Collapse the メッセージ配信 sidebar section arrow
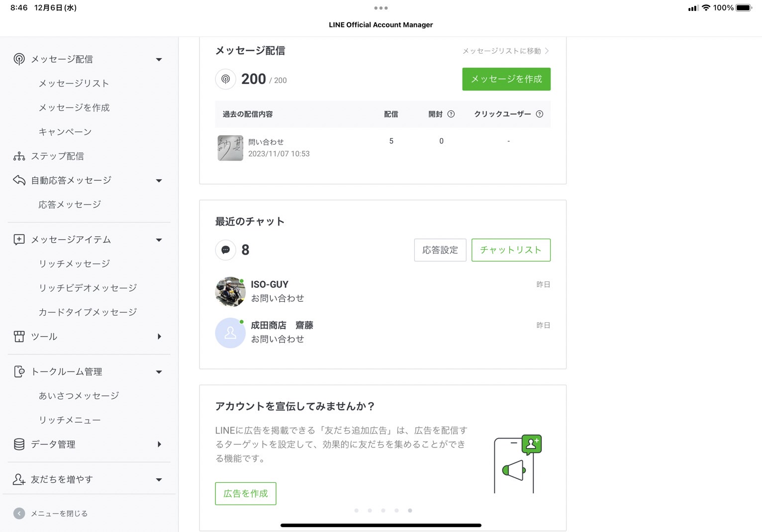The image size is (762, 532). (x=159, y=60)
